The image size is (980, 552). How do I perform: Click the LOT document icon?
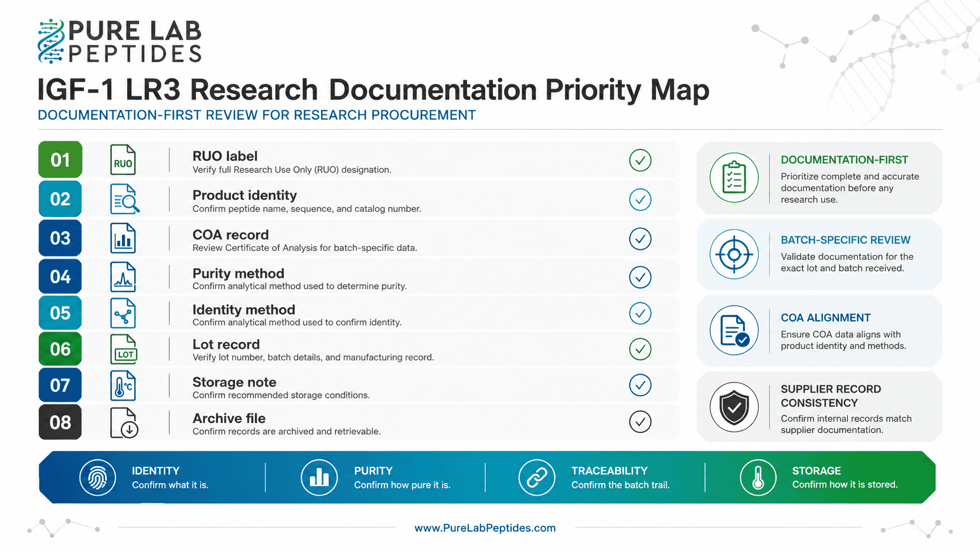click(x=124, y=349)
